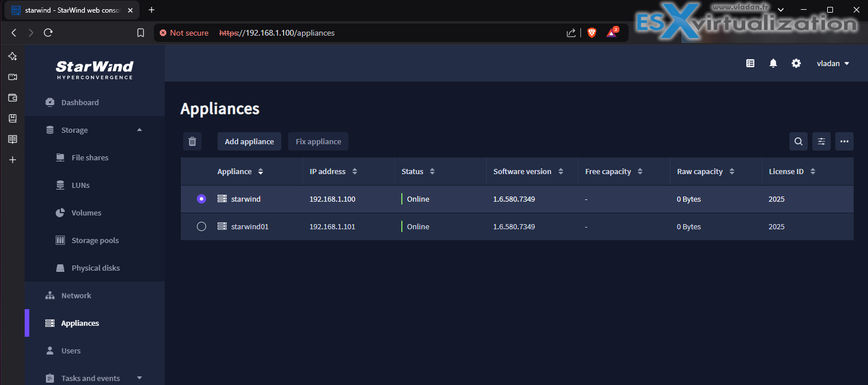The image size is (868, 385).
Task: Click IP address 192.168.1.101
Action: [332, 226]
